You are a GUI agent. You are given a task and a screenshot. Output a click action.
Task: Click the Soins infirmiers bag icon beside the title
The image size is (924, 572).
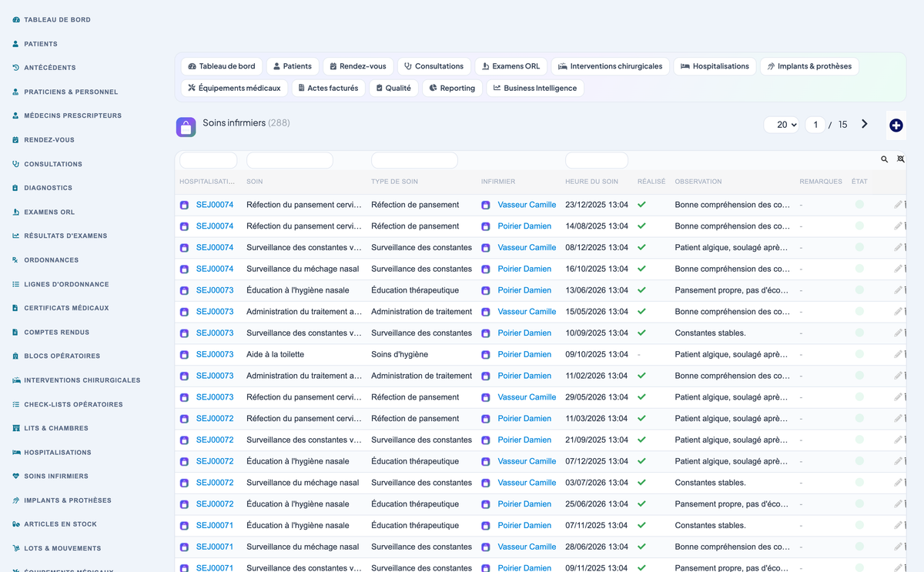click(x=186, y=127)
